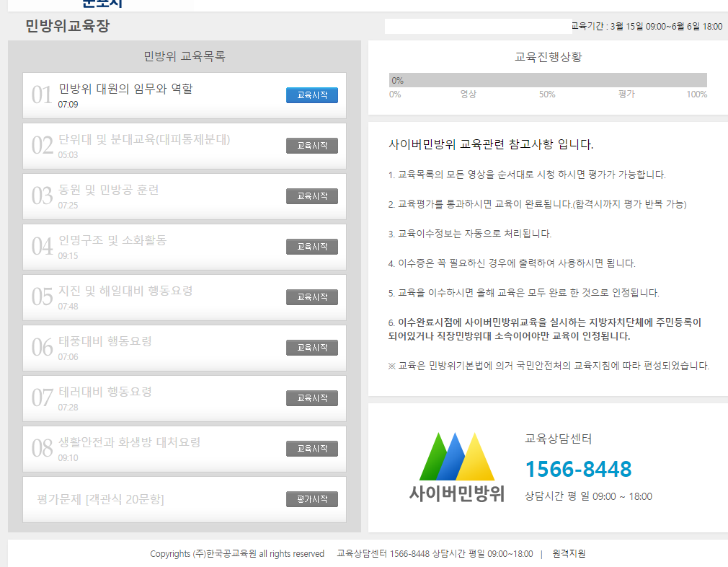
Task: Start lesson 01 민방위 대원의 임무와 역할
Action: click(311, 95)
